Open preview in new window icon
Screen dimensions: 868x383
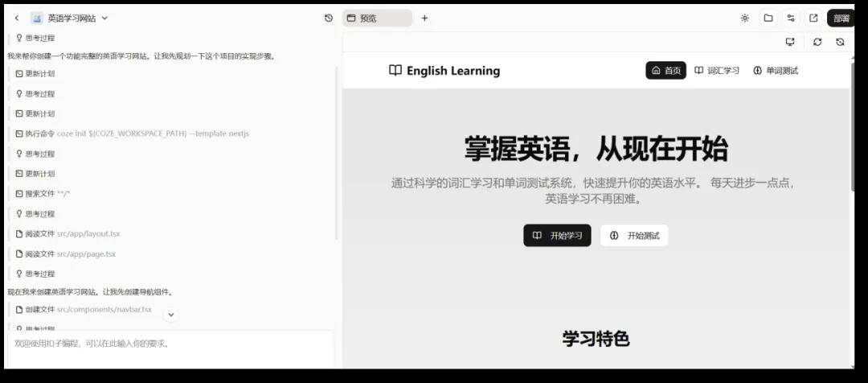(813, 18)
